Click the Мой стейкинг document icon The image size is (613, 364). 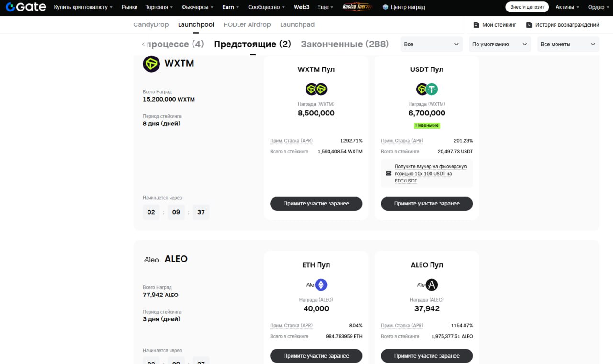pyautogui.click(x=476, y=25)
